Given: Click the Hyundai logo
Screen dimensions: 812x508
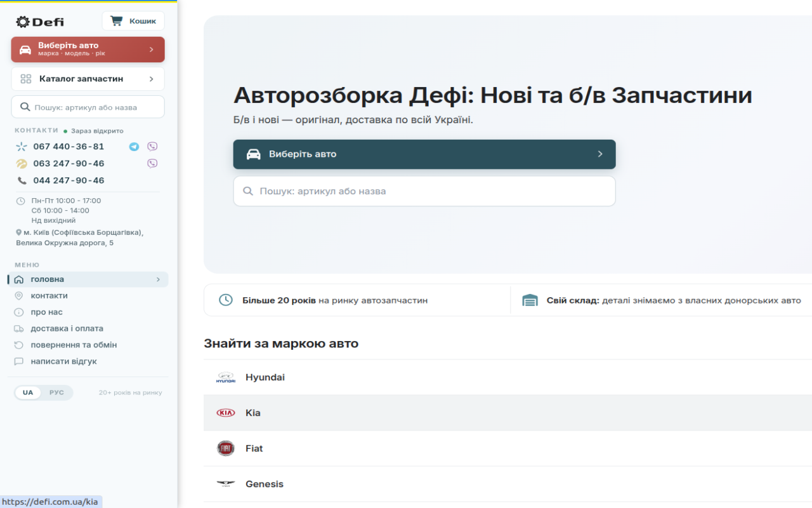Looking at the screenshot, I should click(x=226, y=378).
